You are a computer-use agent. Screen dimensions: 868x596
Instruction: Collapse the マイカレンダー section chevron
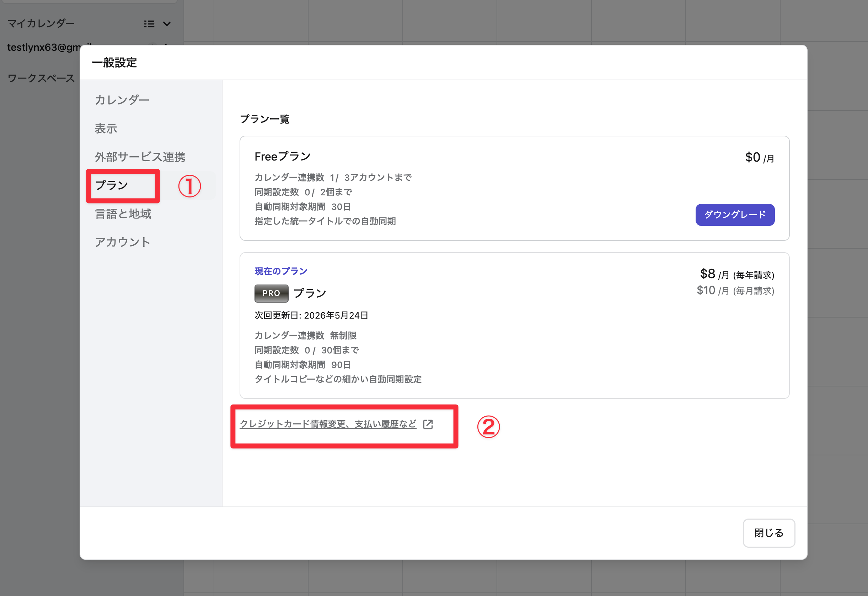[167, 24]
